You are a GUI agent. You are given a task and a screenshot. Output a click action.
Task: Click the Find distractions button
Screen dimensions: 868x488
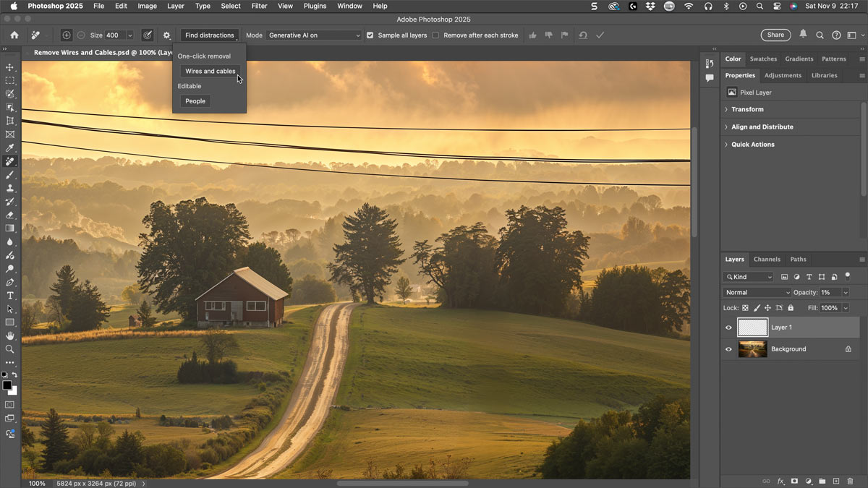coord(209,35)
